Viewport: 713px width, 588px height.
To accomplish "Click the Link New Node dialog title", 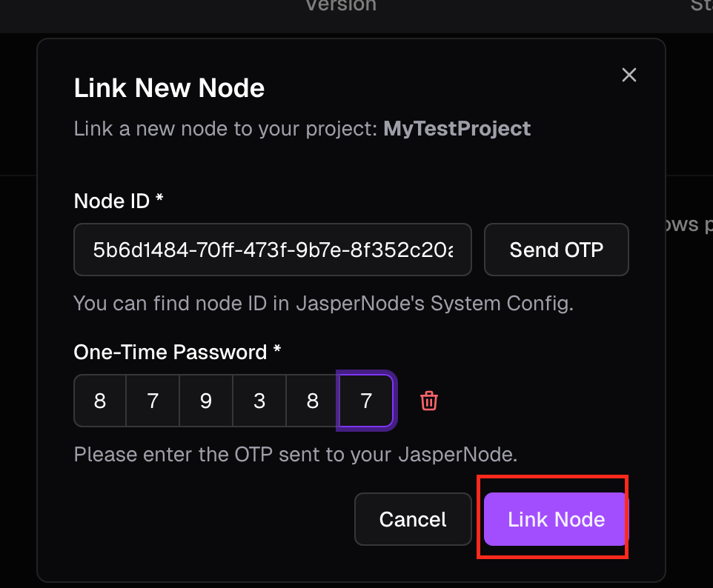I will click(169, 88).
